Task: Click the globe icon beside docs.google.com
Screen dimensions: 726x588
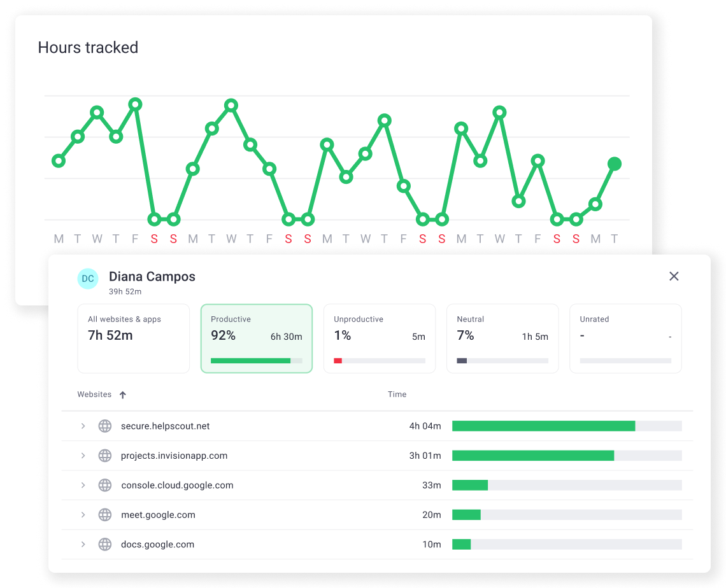Action: (105, 544)
